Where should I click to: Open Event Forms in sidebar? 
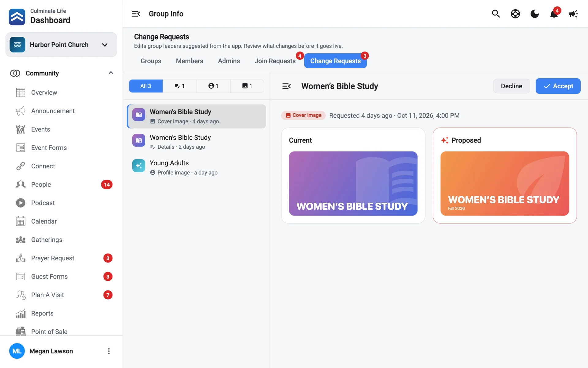61,148
